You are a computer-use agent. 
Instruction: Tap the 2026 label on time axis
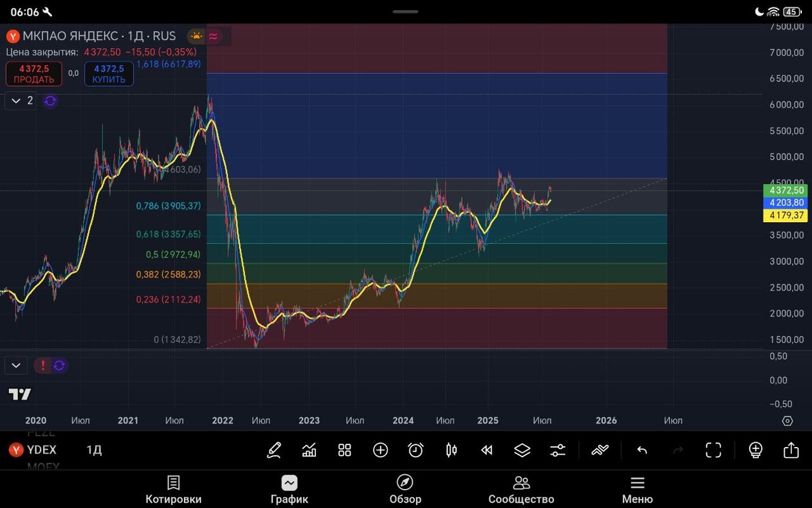point(606,421)
